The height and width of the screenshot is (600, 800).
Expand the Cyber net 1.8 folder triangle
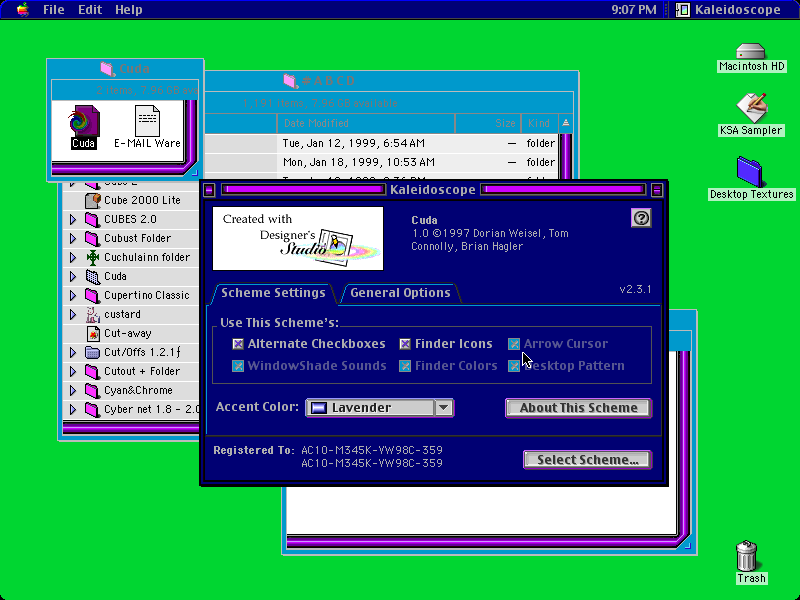[x=73, y=410]
